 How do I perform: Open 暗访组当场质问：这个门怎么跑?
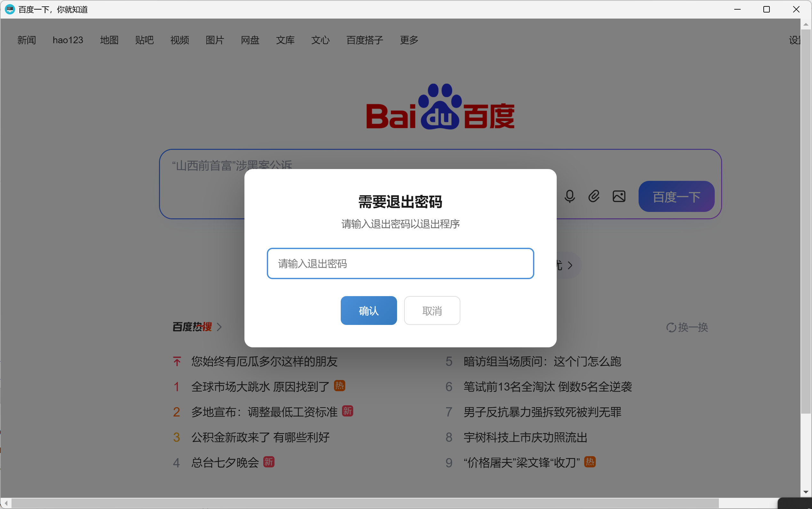click(x=542, y=361)
